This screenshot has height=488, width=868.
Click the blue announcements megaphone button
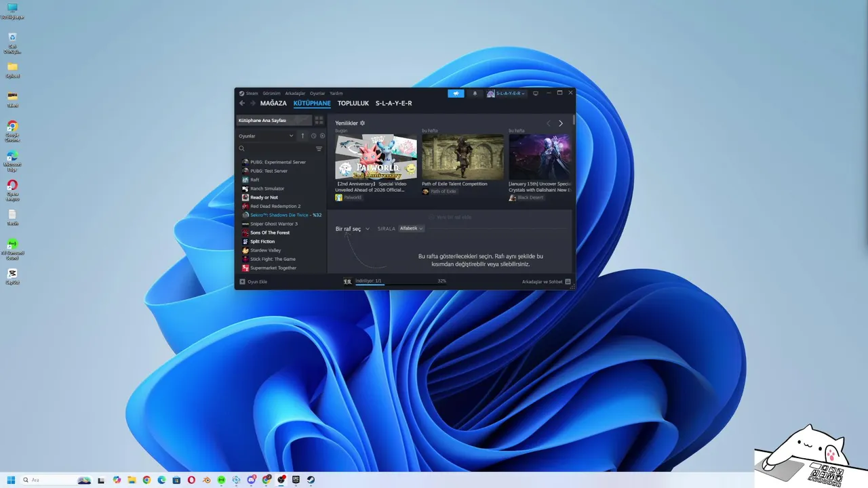click(x=456, y=94)
